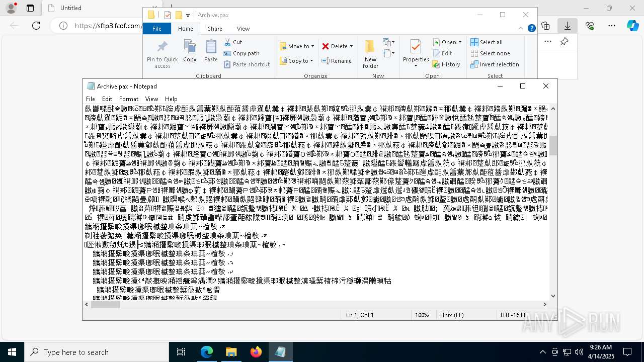644x362 pixels.
Task: Open file Properties
Action: click(416, 50)
